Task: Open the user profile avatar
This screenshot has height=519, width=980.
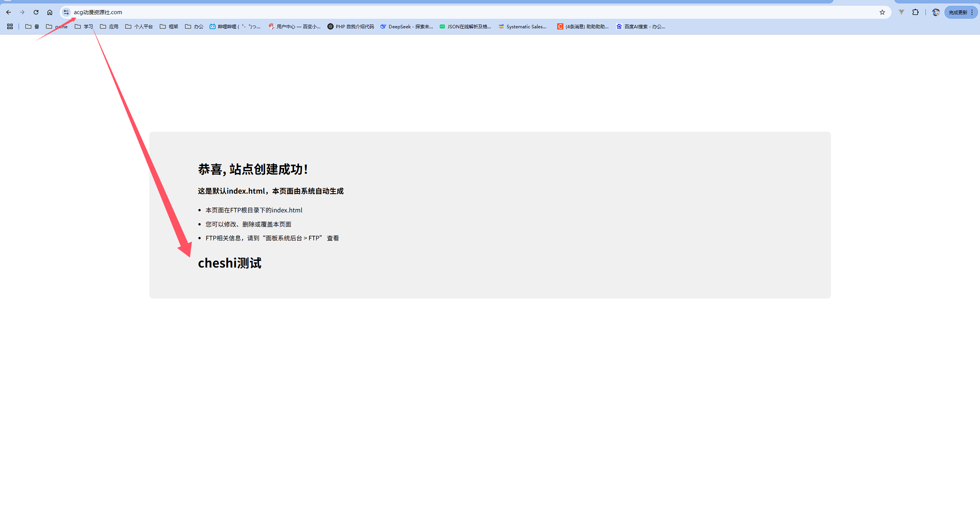Action: point(936,12)
